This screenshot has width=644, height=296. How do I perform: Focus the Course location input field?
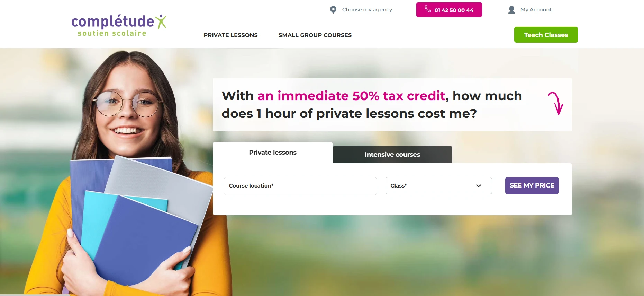[x=300, y=186]
